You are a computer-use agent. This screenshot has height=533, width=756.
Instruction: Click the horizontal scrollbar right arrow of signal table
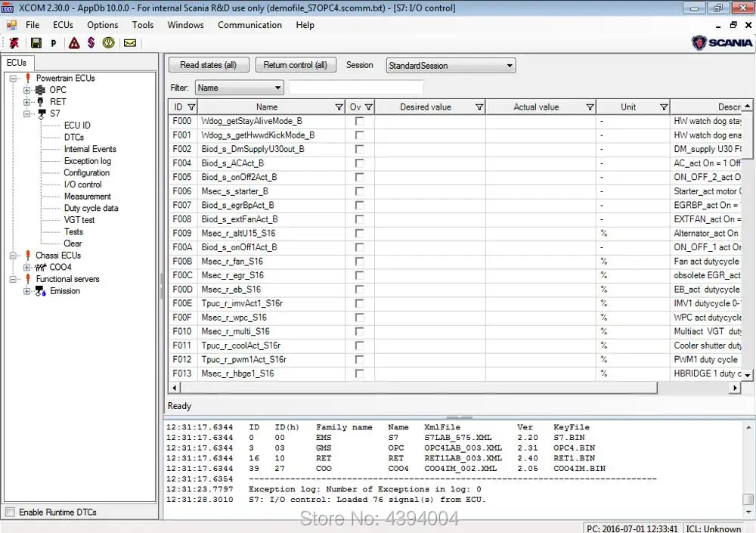pos(734,388)
